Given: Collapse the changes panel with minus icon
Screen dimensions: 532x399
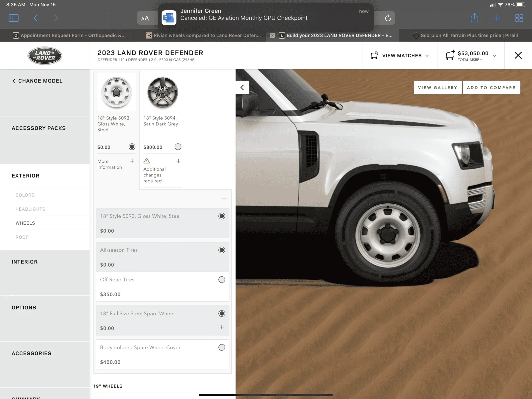Looking at the screenshot, I should (x=224, y=199).
